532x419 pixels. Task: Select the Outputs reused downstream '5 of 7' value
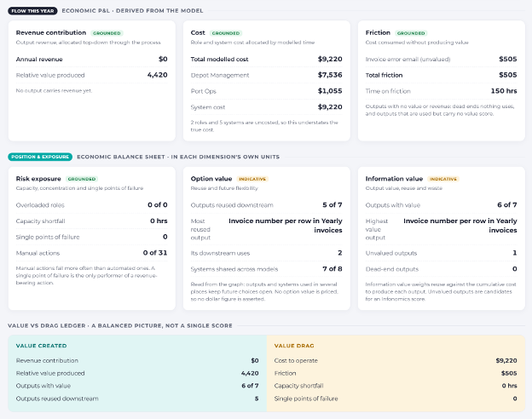(x=332, y=204)
